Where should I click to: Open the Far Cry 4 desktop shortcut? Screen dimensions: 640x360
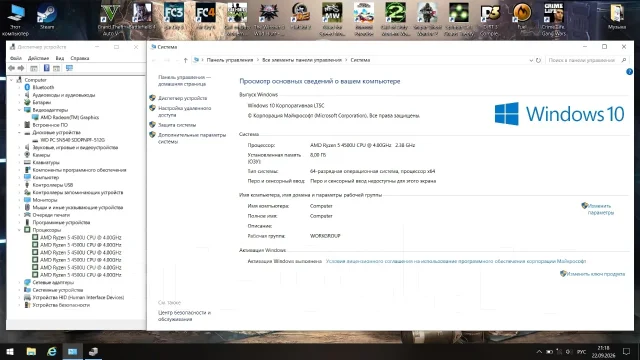(205, 16)
